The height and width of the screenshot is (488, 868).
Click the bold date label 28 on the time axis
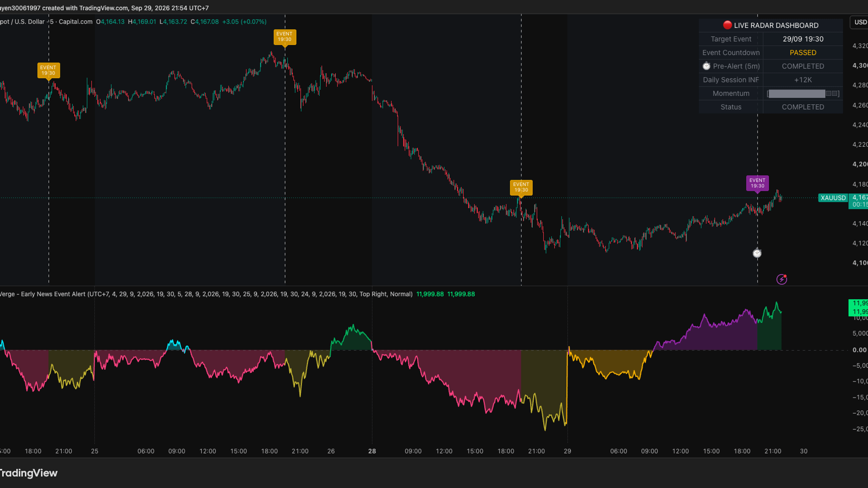click(x=372, y=451)
